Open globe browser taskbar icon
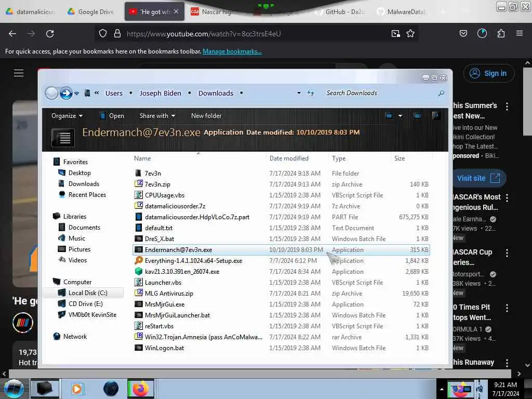The height and width of the screenshot is (399, 532). 111,389
